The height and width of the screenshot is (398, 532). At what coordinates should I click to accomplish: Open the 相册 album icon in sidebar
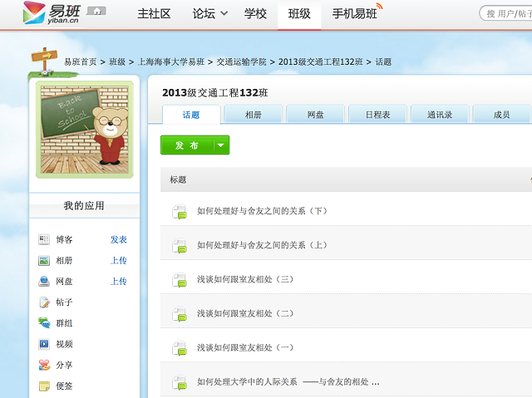(x=44, y=260)
